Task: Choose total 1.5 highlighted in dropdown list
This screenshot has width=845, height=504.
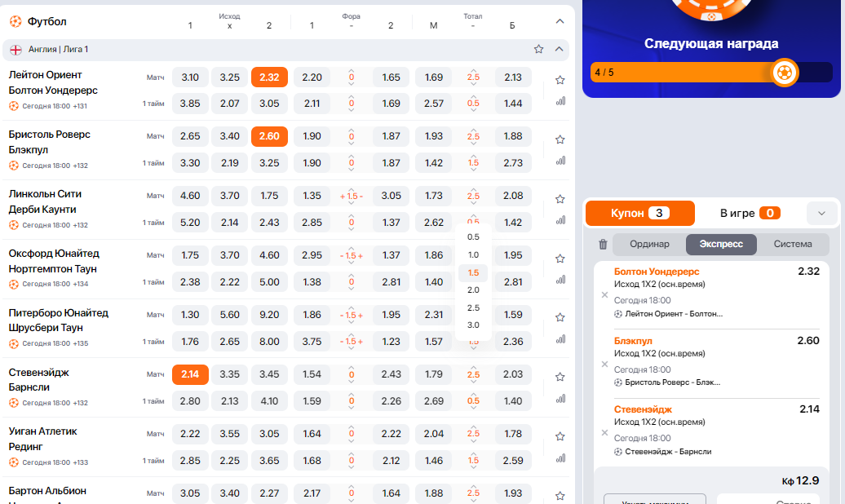Action: click(473, 272)
